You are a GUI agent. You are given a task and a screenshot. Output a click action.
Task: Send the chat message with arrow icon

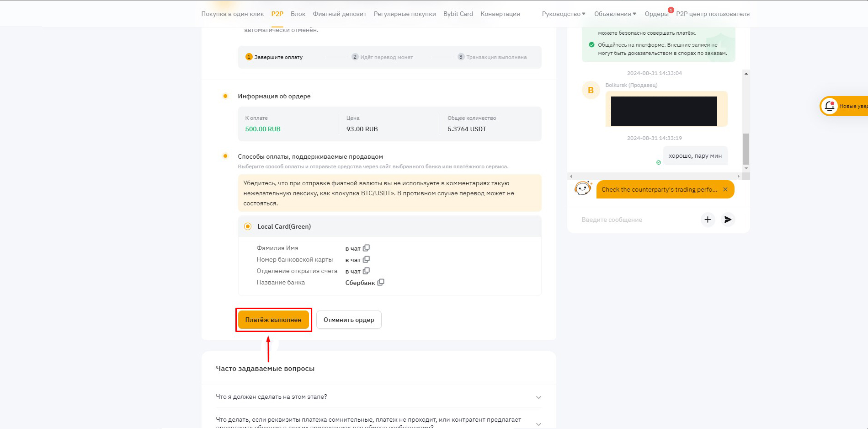728,220
